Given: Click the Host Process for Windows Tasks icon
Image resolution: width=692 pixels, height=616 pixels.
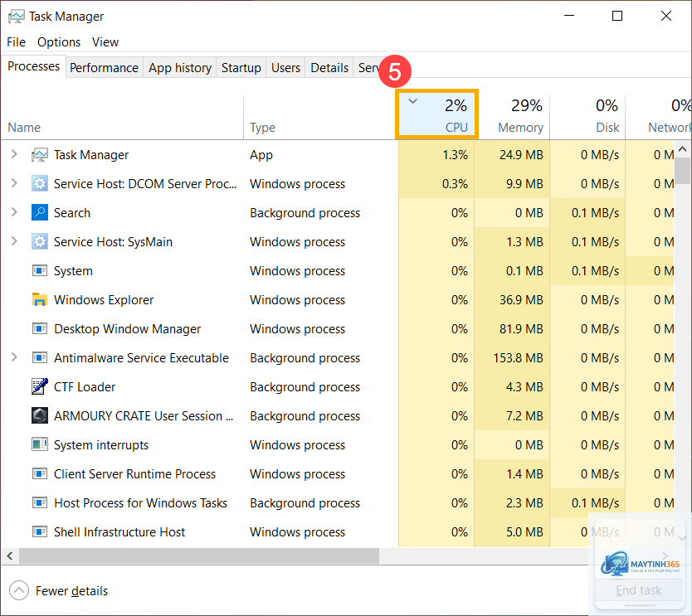Looking at the screenshot, I should [x=40, y=502].
